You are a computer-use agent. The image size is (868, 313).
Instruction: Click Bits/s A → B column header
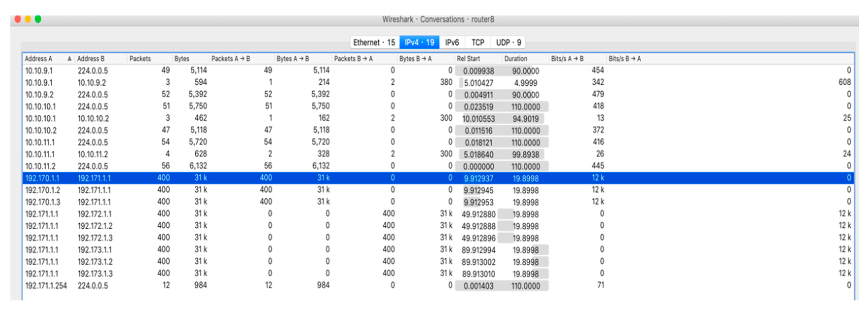pos(568,59)
